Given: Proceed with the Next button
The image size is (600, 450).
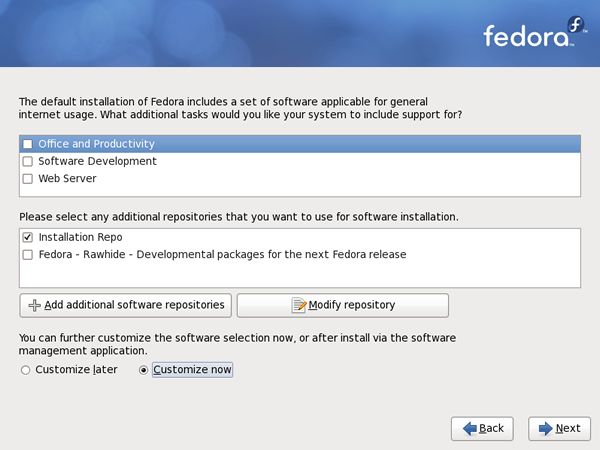Looking at the screenshot, I should [x=559, y=429].
